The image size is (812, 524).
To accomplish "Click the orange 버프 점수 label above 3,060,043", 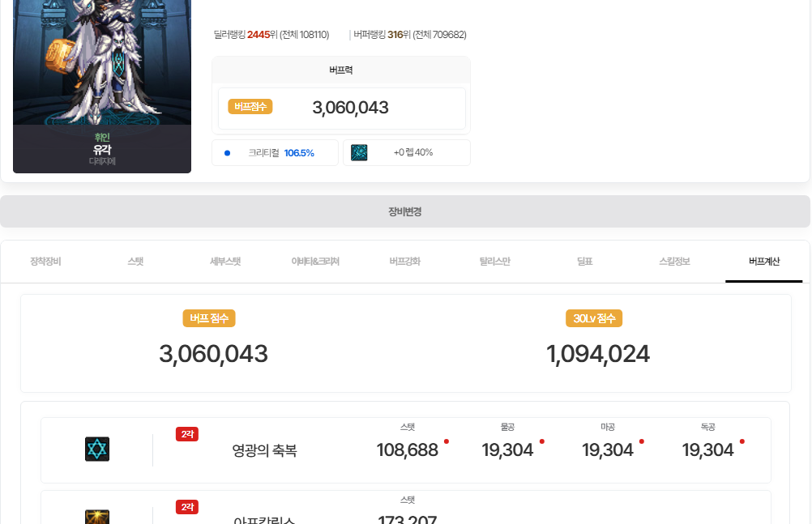I will (209, 318).
